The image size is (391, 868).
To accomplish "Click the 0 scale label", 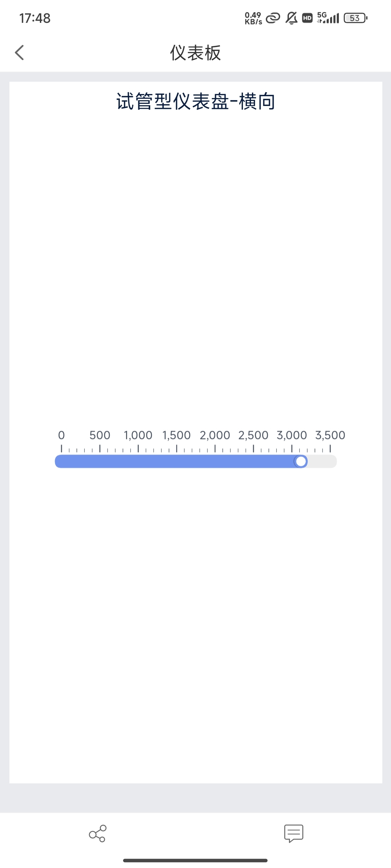I will click(x=62, y=435).
